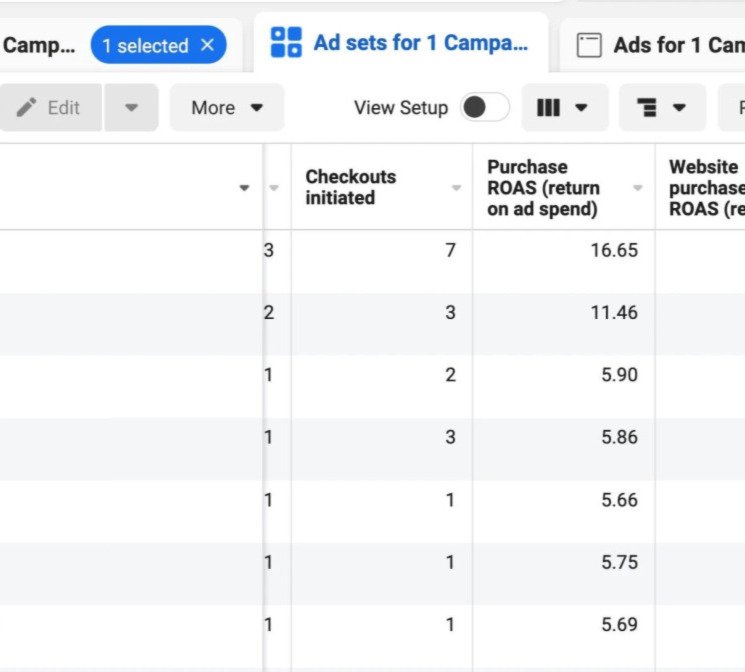Open the Columns layout selector
The width and height of the screenshot is (745, 672).
pyautogui.click(x=564, y=107)
